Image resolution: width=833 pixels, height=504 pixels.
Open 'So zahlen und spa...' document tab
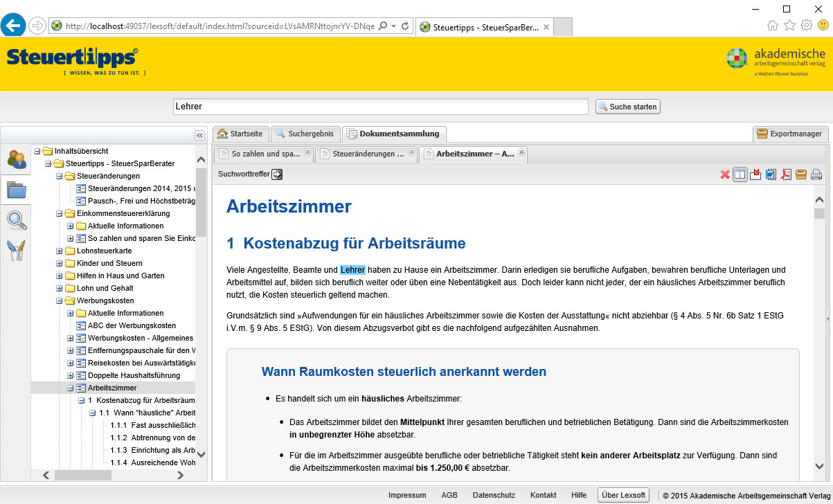pyautogui.click(x=265, y=154)
